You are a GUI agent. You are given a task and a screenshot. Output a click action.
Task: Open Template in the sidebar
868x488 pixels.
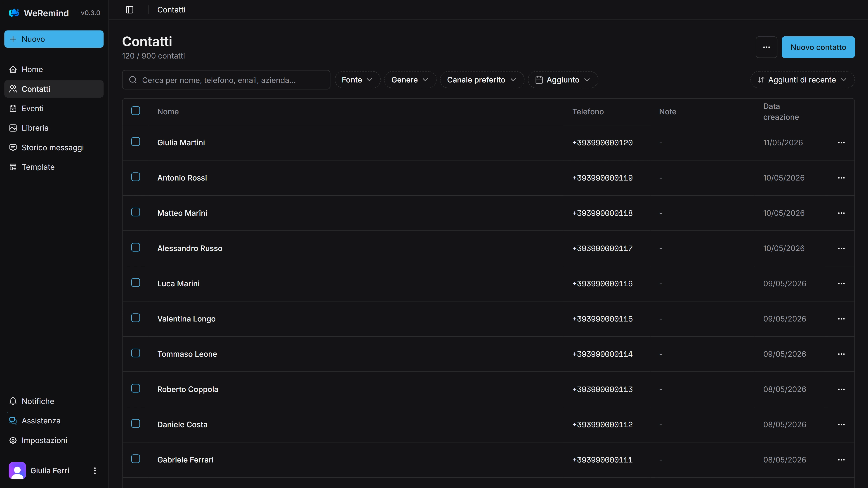point(54,167)
